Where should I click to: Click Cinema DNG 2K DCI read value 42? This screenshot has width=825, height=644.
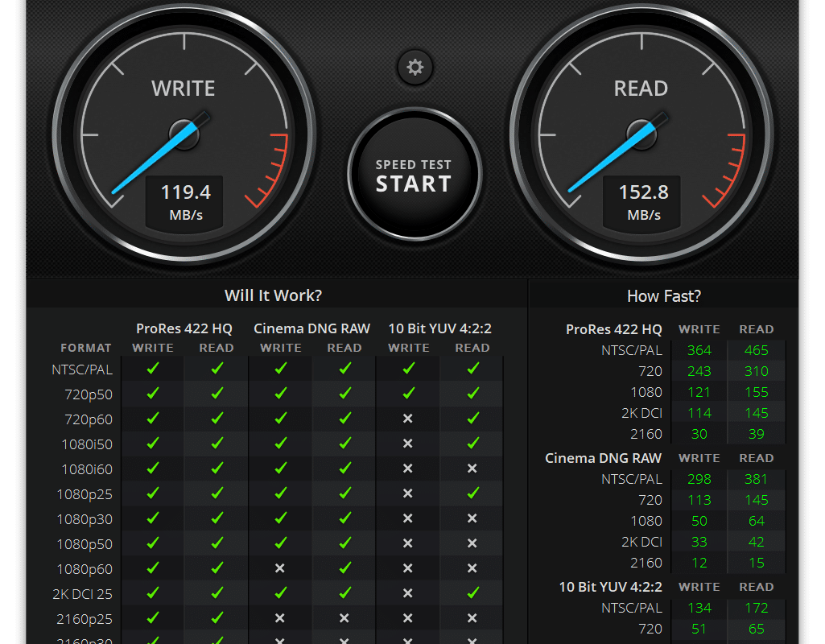pyautogui.click(x=756, y=542)
